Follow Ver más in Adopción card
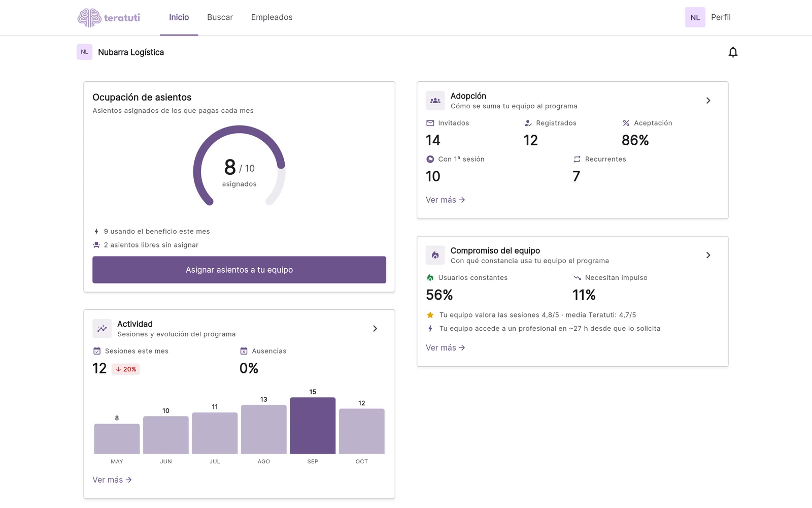812x508 pixels. coord(445,200)
